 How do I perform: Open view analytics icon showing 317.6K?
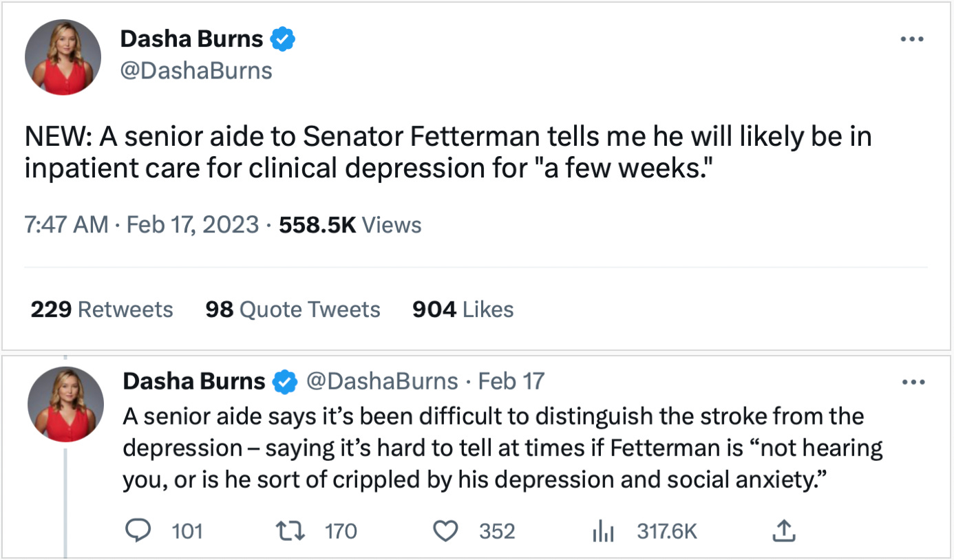click(603, 531)
